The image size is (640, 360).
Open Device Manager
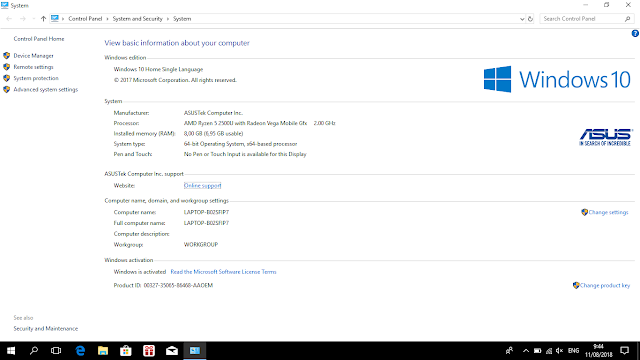coord(33,56)
